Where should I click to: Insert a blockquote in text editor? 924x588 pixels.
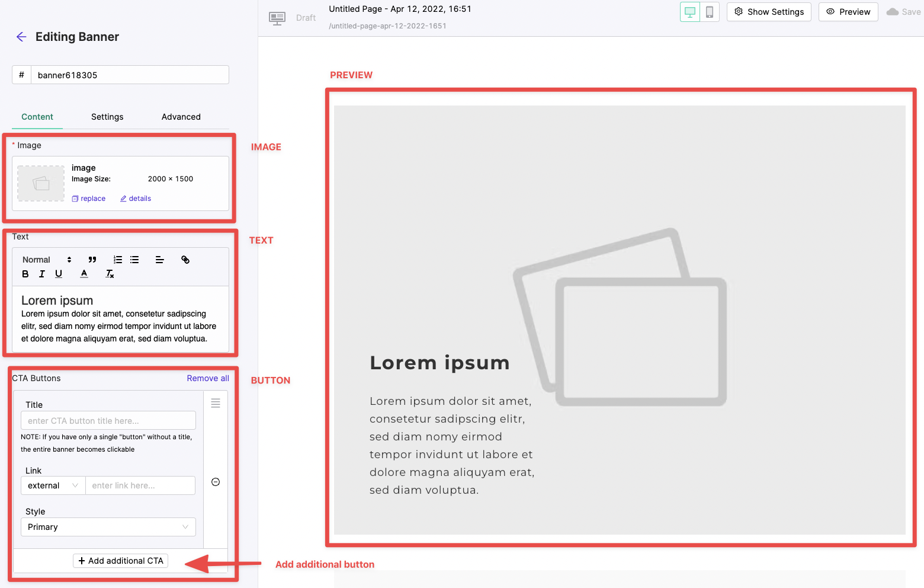coord(92,260)
